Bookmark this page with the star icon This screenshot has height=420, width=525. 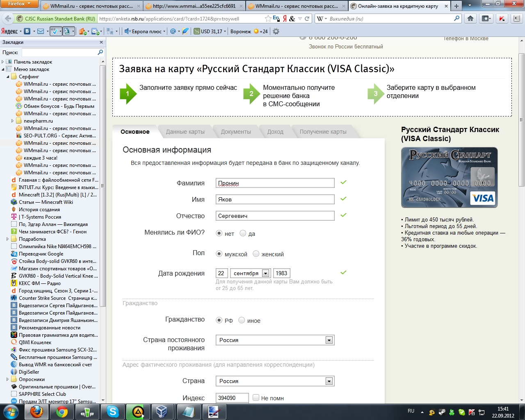click(268, 18)
